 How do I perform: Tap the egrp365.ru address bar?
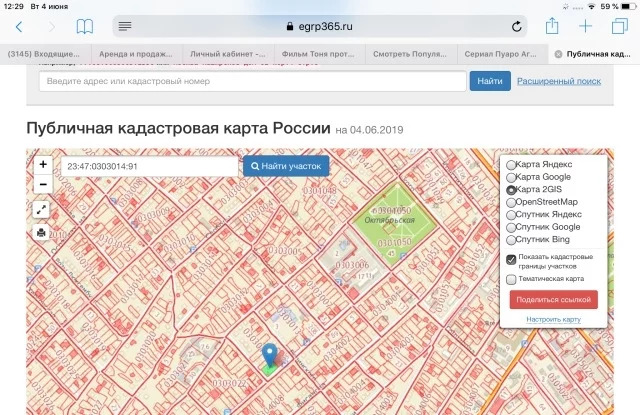point(320,27)
